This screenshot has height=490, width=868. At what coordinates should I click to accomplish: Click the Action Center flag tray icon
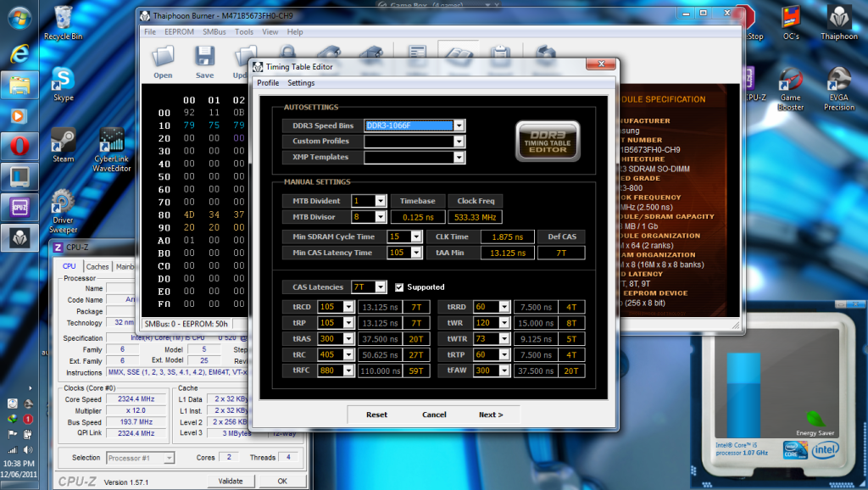click(x=12, y=435)
